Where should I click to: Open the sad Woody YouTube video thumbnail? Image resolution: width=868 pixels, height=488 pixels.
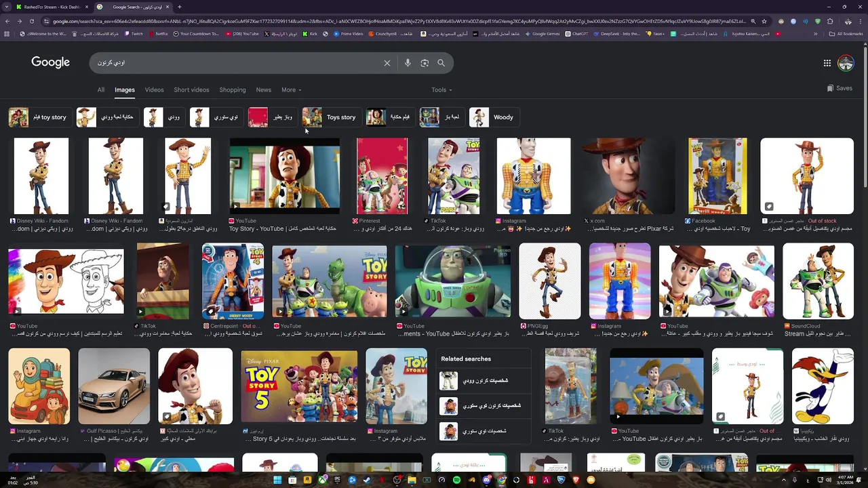coord(285,176)
